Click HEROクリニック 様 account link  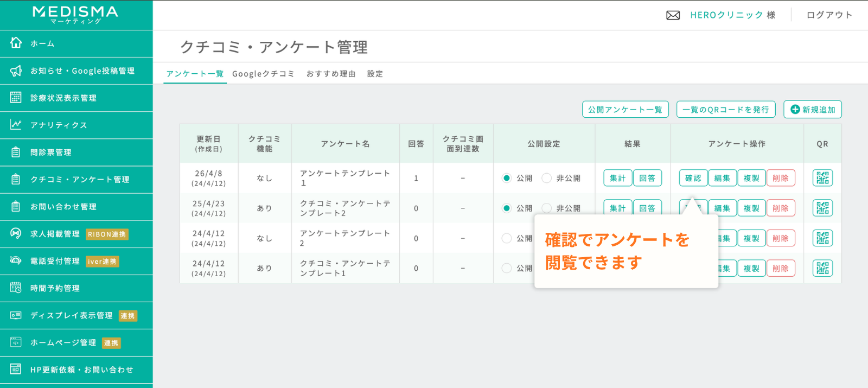pos(733,15)
